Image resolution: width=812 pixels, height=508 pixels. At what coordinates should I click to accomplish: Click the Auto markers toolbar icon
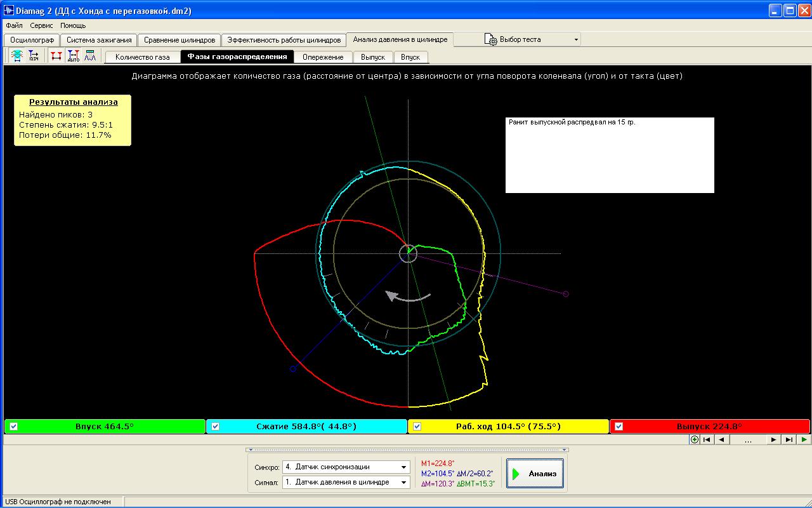pos(73,56)
